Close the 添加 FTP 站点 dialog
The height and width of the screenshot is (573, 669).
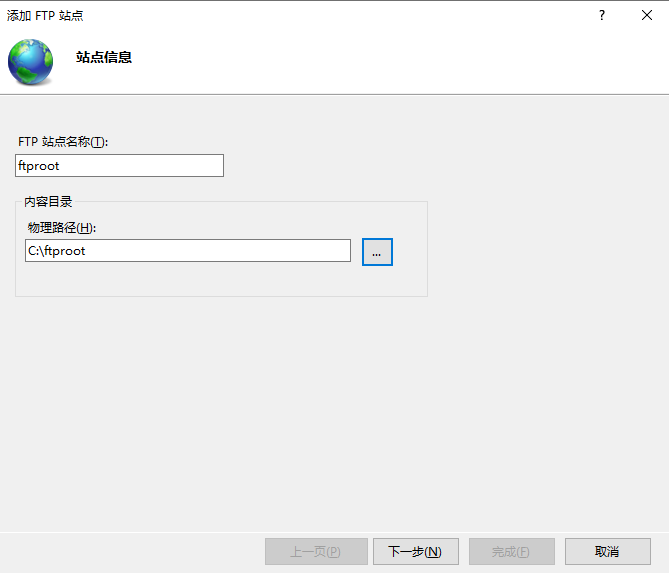pyautogui.click(x=647, y=15)
